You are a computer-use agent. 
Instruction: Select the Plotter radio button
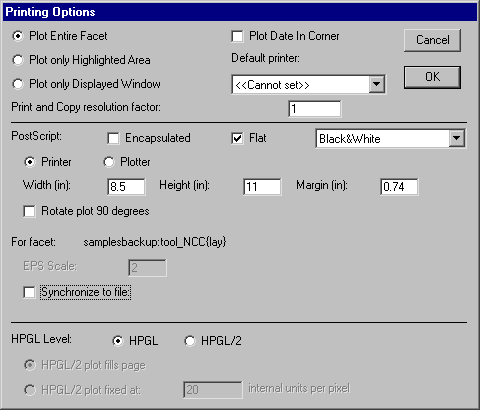(x=109, y=162)
